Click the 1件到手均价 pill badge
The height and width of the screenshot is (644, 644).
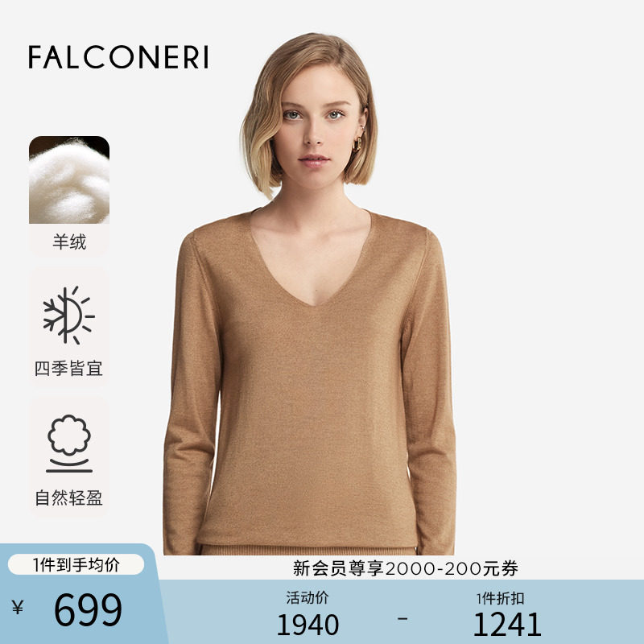(76, 565)
